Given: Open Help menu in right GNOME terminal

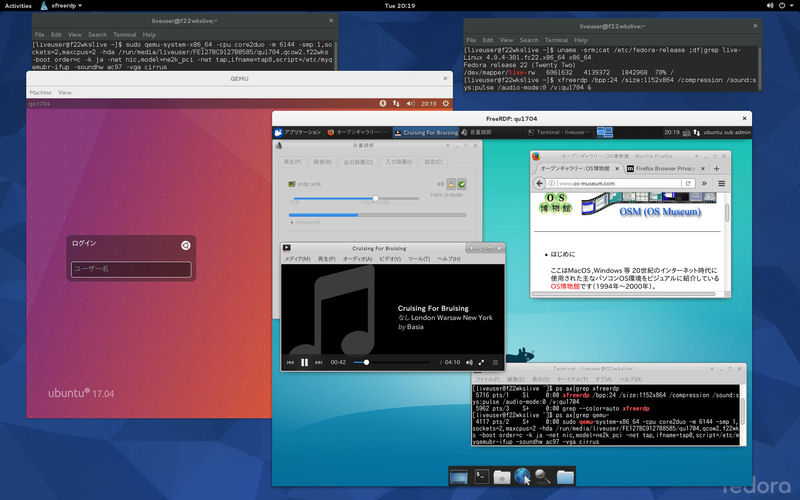Looking at the screenshot, I should tap(581, 40).
